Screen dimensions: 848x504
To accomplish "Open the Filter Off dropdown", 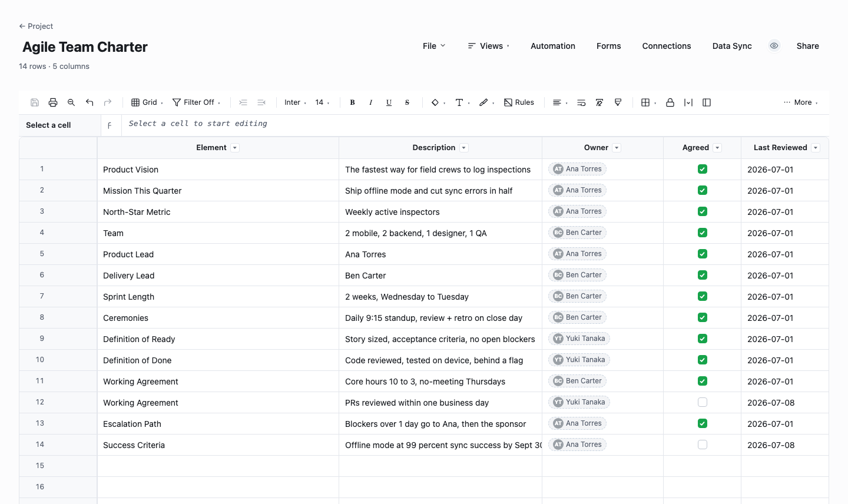I will [x=197, y=102].
